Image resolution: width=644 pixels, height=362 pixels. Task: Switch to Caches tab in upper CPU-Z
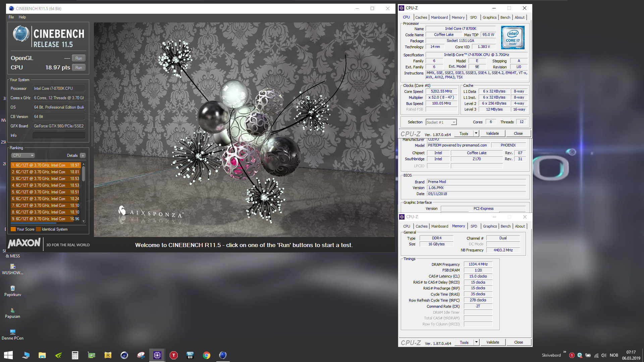click(x=421, y=17)
